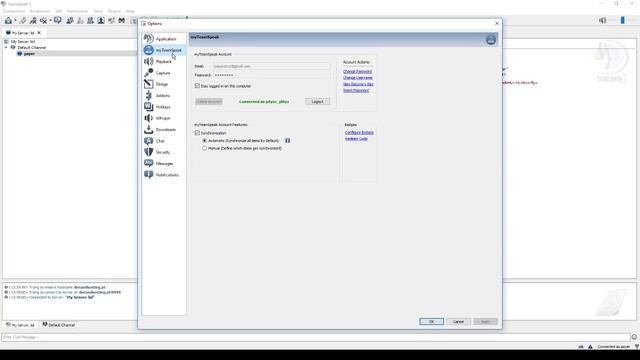Viewport: 640px width, 360px height.
Task: Switch to Default Channel chat tab
Action: (59, 325)
